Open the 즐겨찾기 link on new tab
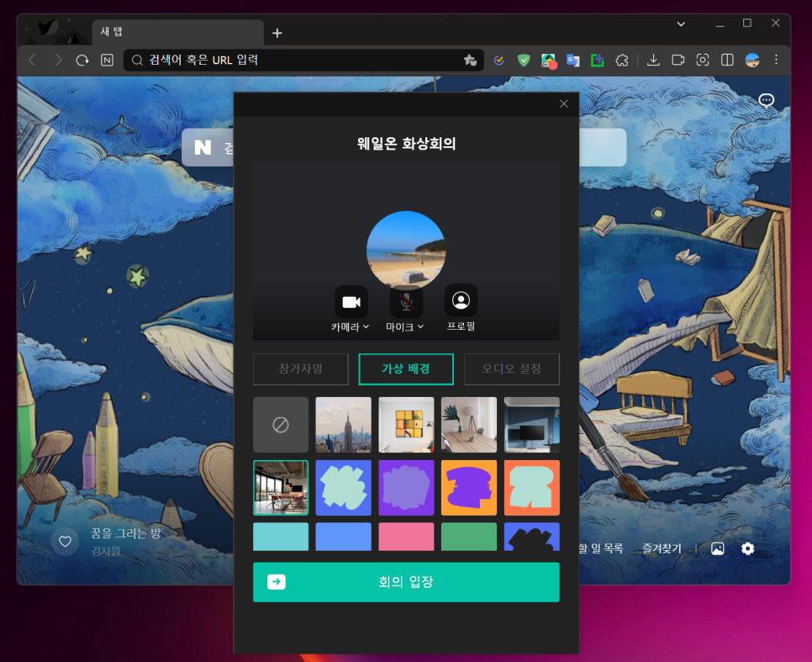The width and height of the screenshot is (812, 662). 662,548
